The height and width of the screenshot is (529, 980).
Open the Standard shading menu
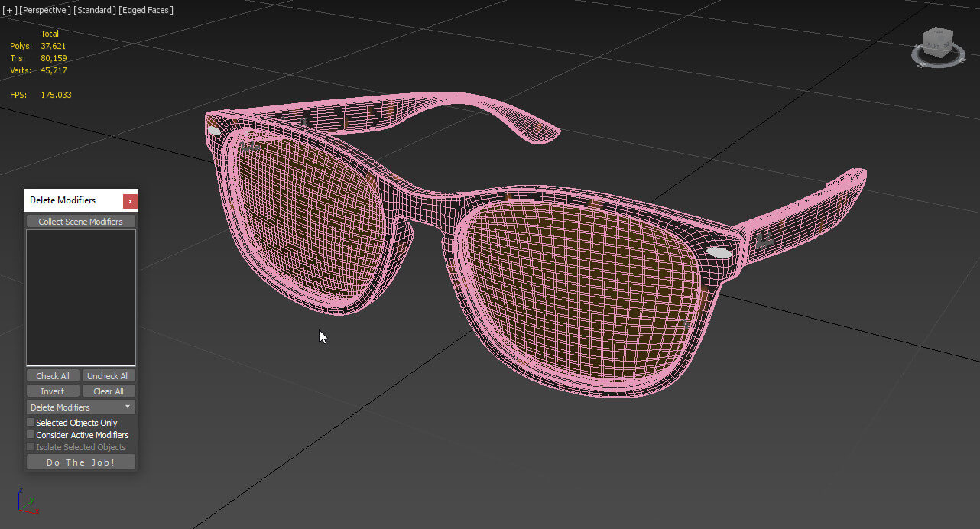(95, 10)
